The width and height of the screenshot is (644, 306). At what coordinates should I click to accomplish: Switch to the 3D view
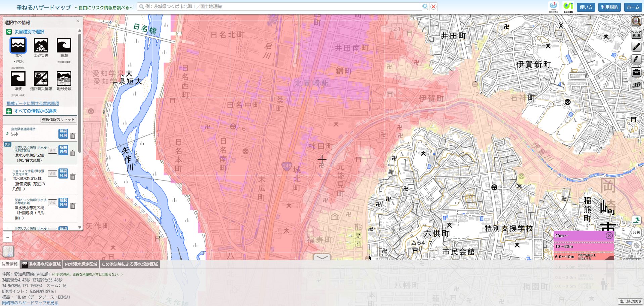coord(636,85)
